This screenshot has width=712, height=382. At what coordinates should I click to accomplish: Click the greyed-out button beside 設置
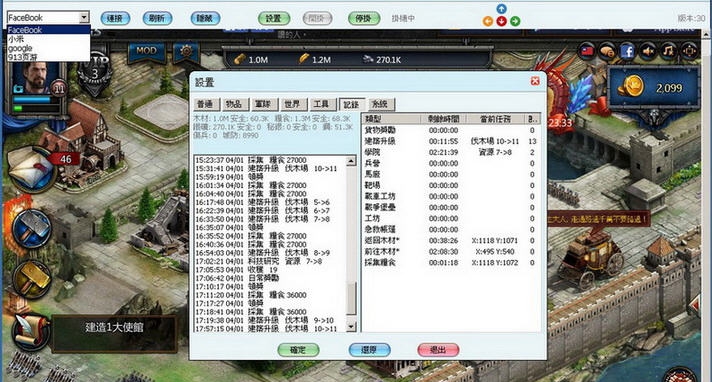317,18
